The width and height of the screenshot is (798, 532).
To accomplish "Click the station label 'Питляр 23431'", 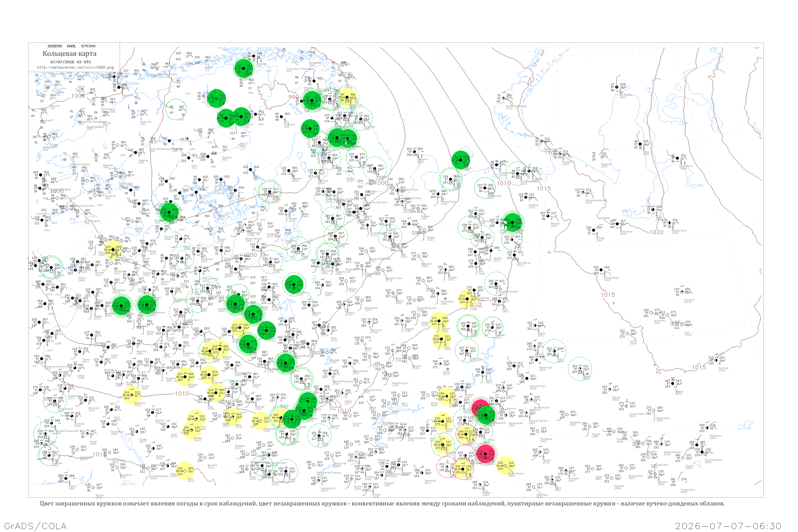I will point(600,239).
